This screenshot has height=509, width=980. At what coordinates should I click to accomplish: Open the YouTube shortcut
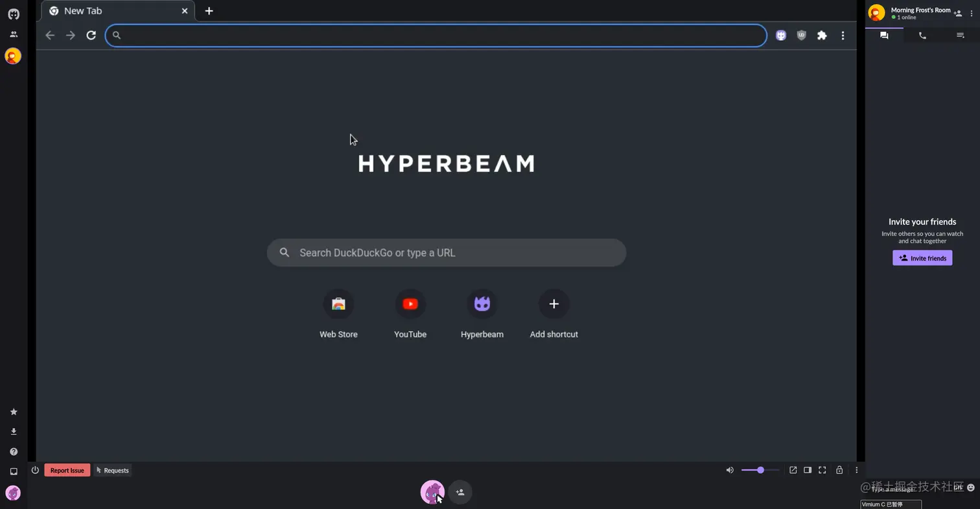(x=410, y=314)
